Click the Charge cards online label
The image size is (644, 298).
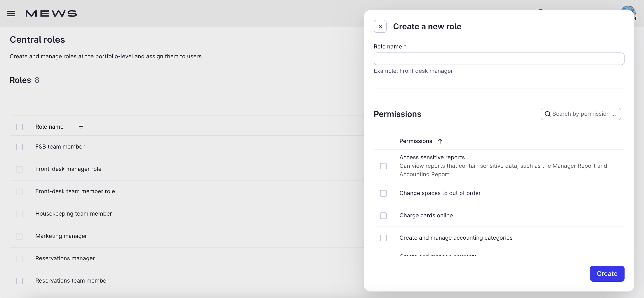pyautogui.click(x=426, y=215)
